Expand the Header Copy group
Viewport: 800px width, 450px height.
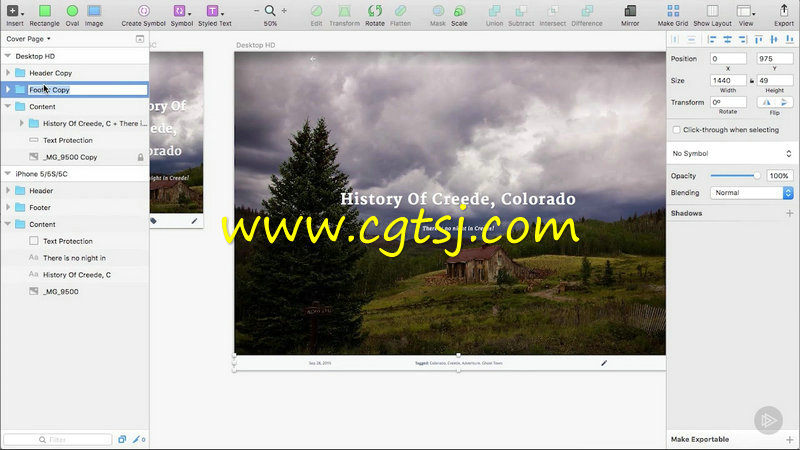(x=8, y=73)
